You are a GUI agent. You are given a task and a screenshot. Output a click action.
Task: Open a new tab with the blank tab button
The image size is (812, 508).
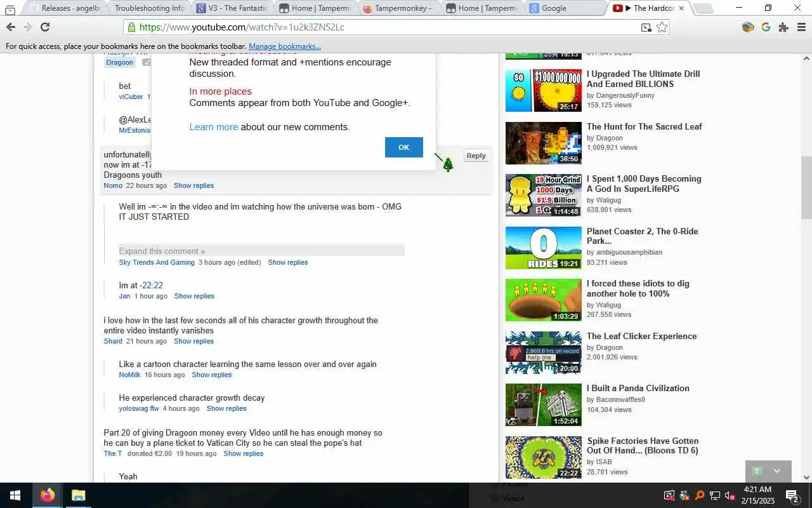pyautogui.click(x=702, y=8)
